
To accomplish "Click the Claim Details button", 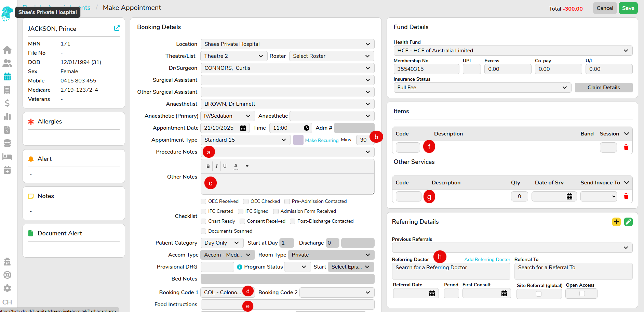I will tap(603, 88).
